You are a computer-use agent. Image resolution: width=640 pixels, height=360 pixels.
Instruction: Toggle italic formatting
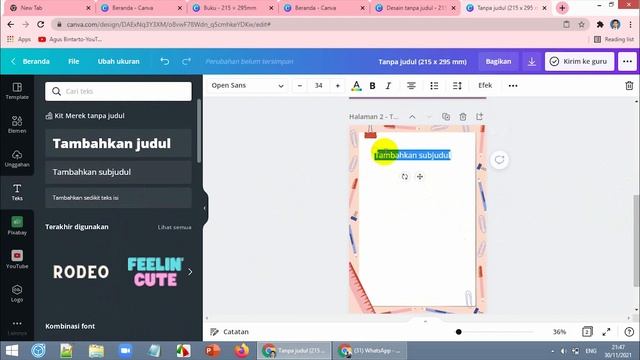point(388,86)
